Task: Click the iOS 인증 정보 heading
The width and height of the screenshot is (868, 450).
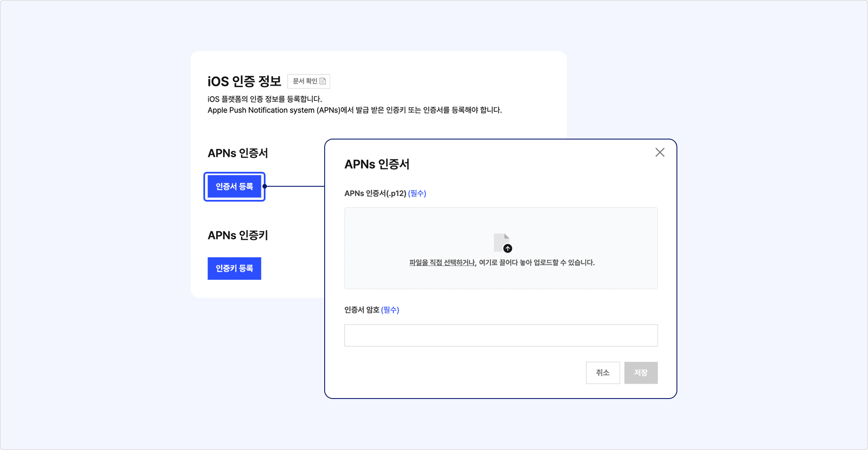Action: (x=244, y=81)
